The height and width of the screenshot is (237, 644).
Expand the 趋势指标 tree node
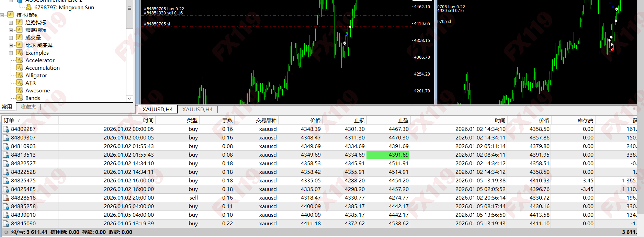(x=11, y=23)
